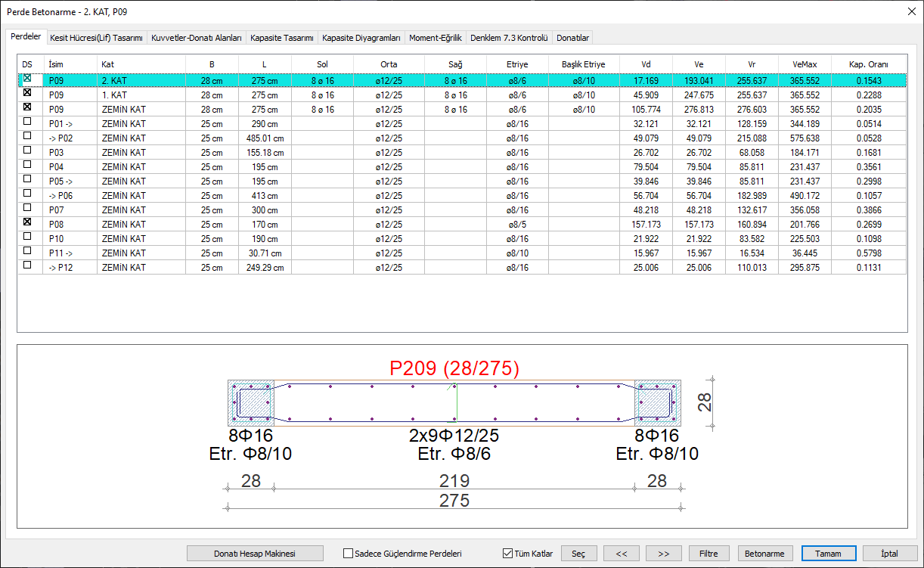Screen dimensions: 924x568
Task: Click the 2x9Φ12/25 reinforcement label
Action: point(454,436)
